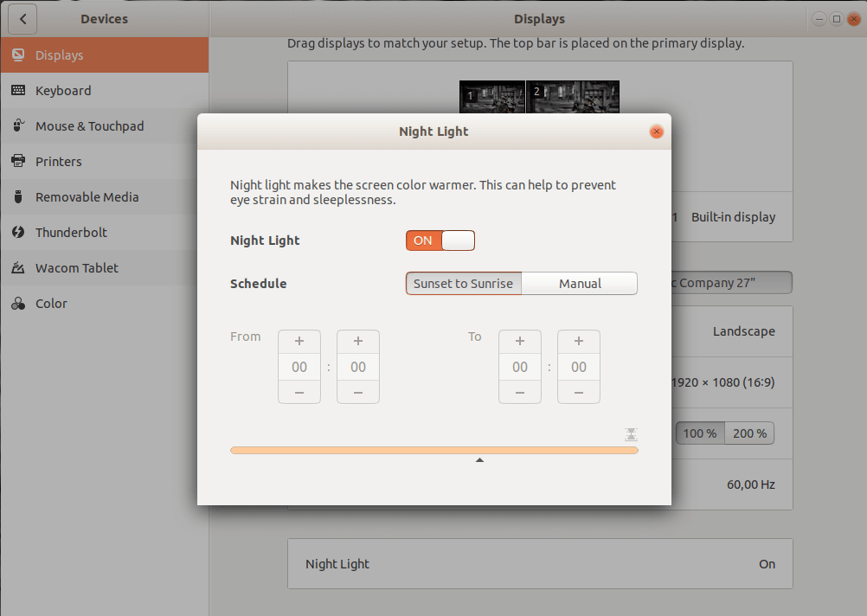Click the Mouse & Touchpad icon
This screenshot has height=616, width=867.
point(17,126)
